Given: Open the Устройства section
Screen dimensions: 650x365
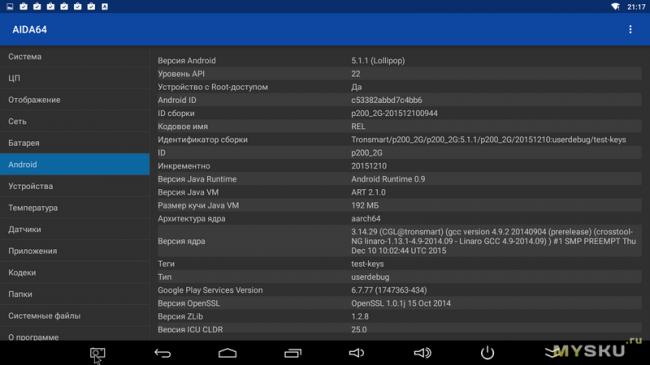Looking at the screenshot, I should (75, 186).
